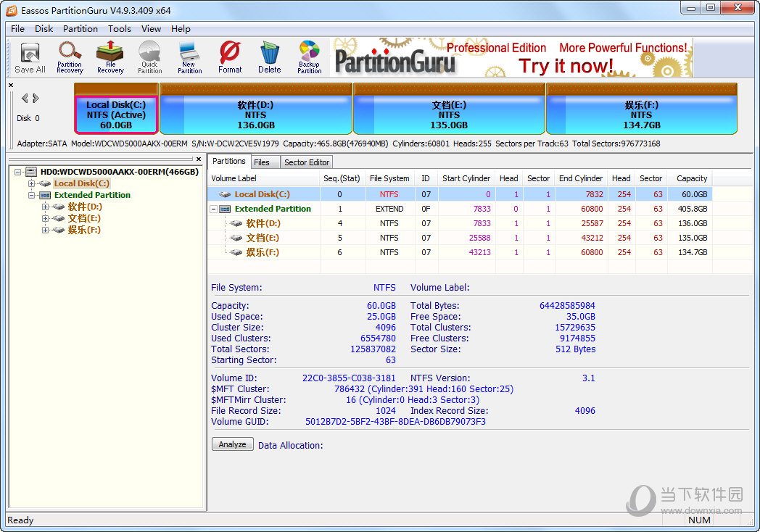Select 文档(E:) in the tree
The image size is (760, 532).
coord(84,218)
